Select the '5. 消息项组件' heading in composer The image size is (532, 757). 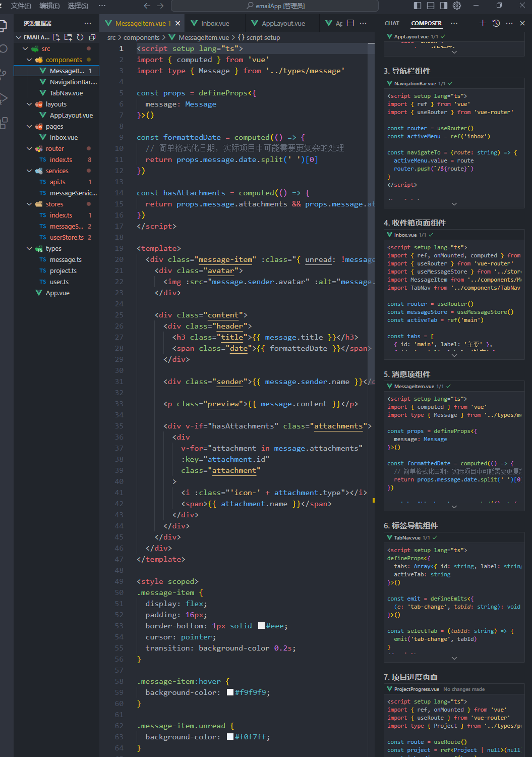407,374
